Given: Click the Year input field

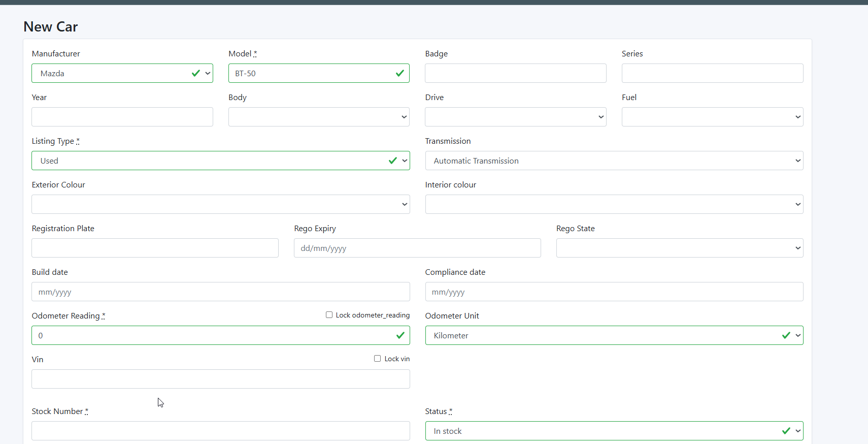Looking at the screenshot, I should [x=122, y=117].
